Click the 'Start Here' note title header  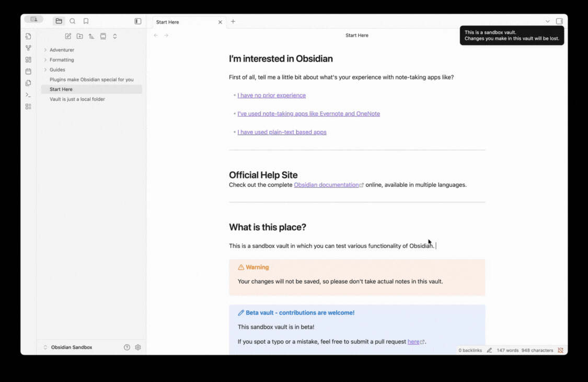click(x=356, y=35)
